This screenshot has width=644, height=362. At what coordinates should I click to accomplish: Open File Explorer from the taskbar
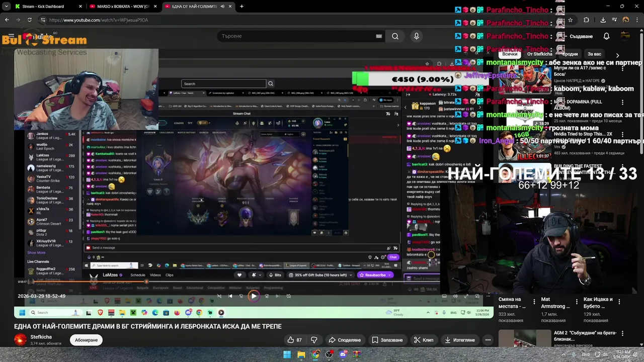[x=301, y=354]
